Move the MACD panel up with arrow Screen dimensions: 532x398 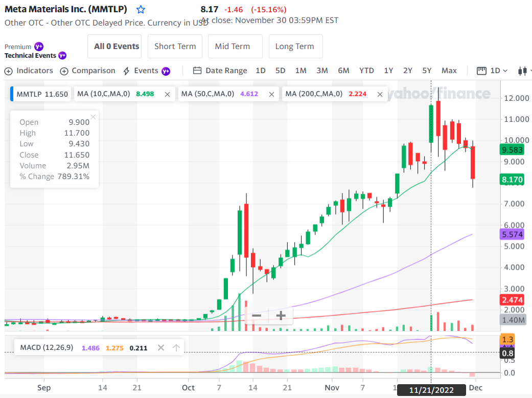point(176,348)
